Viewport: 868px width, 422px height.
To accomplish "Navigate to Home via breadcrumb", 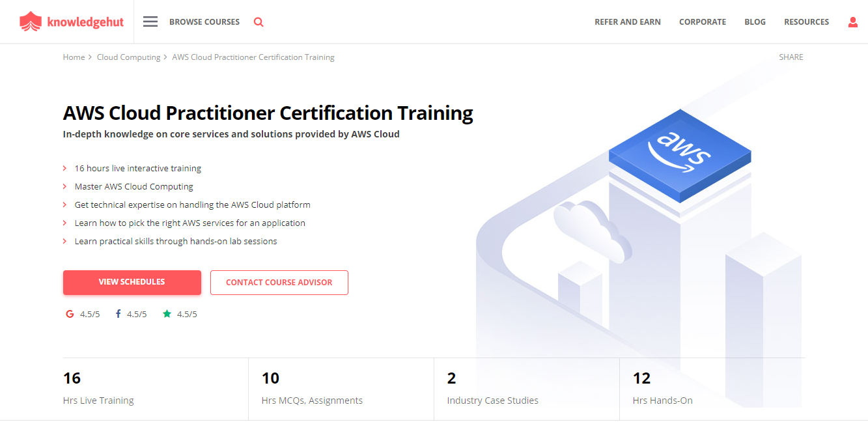I will 74,57.
